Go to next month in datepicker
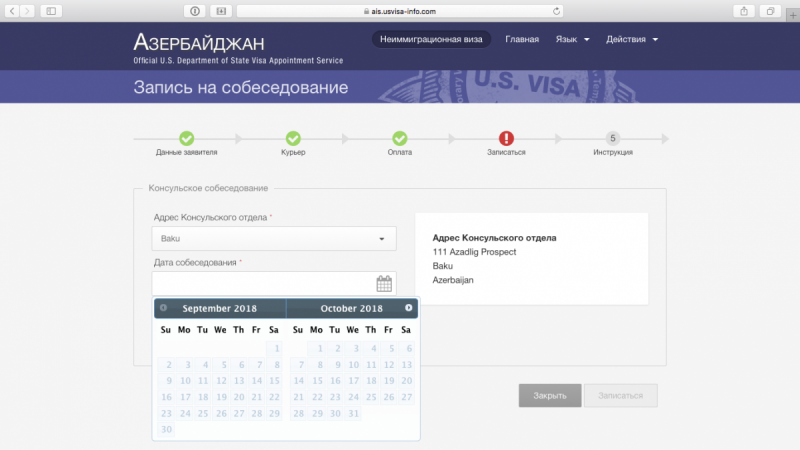800x450 pixels. click(x=408, y=308)
